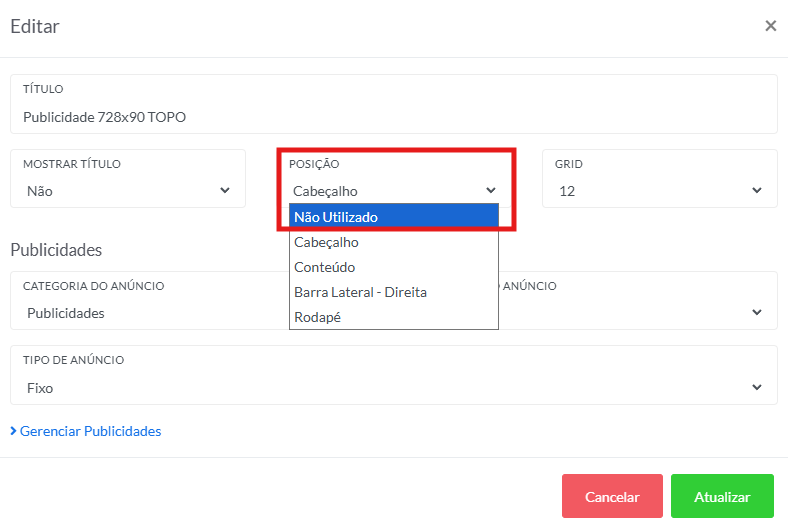Collapse the Posição dropdown showing Cabeçalho
Image resolution: width=788 pixels, height=523 pixels.
(x=394, y=191)
